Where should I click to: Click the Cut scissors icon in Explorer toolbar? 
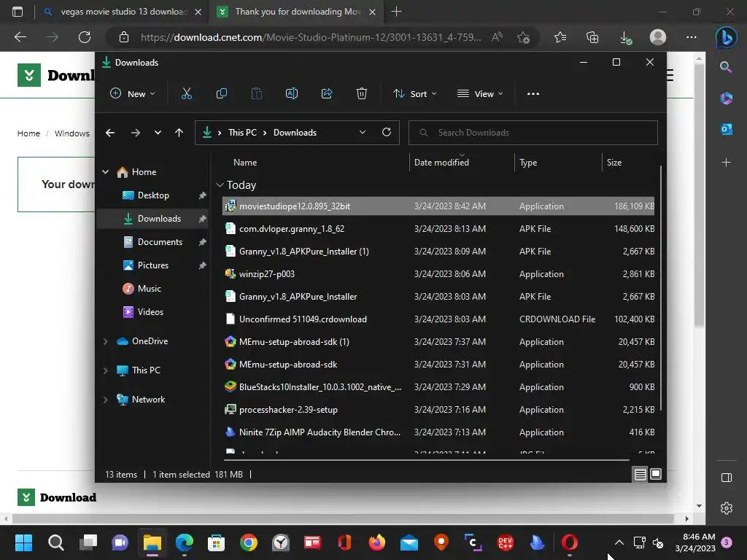point(186,94)
